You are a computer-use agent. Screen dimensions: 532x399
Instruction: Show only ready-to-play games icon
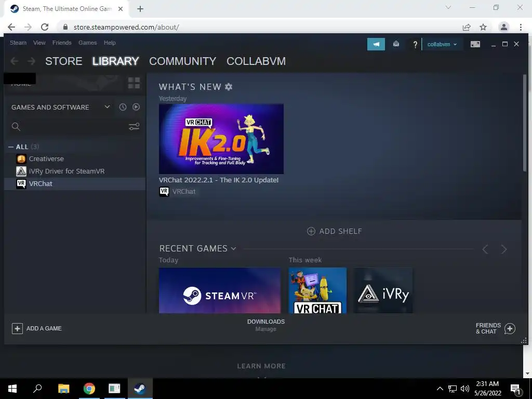(136, 107)
